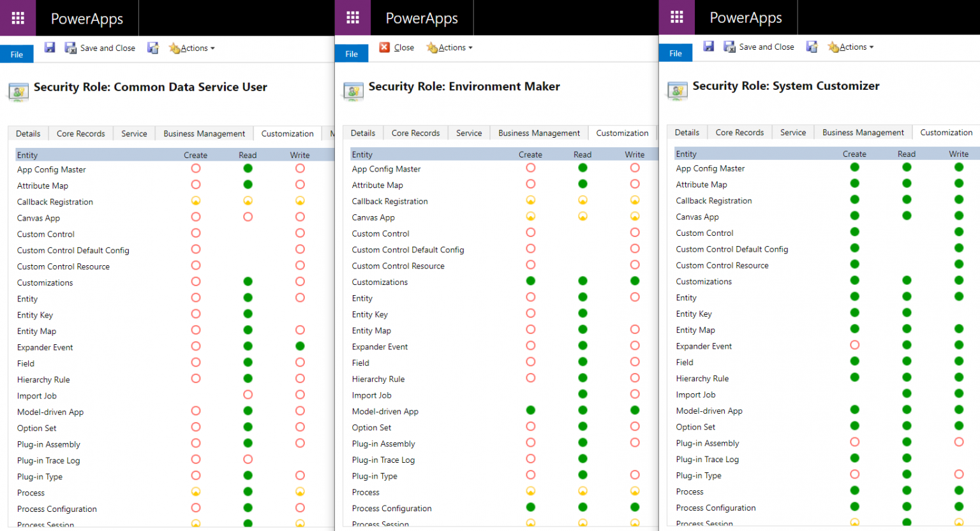Click Save and New icon in System Customizer toolbar
This screenshot has width=980, height=531.
812,47
